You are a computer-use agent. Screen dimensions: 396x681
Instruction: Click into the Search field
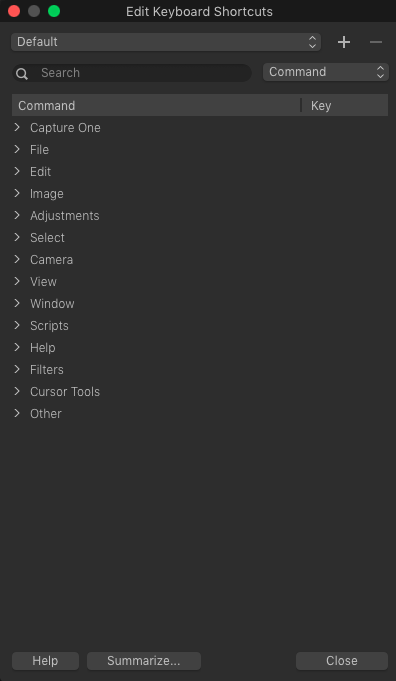tap(132, 73)
